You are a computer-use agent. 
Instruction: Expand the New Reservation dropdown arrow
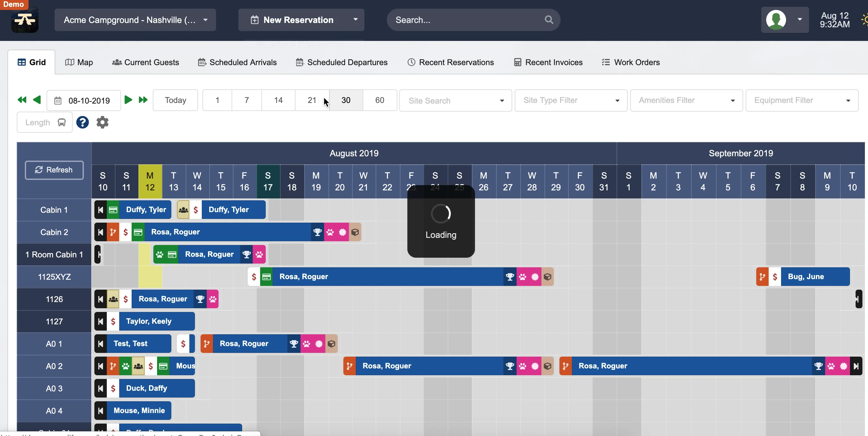tap(355, 20)
